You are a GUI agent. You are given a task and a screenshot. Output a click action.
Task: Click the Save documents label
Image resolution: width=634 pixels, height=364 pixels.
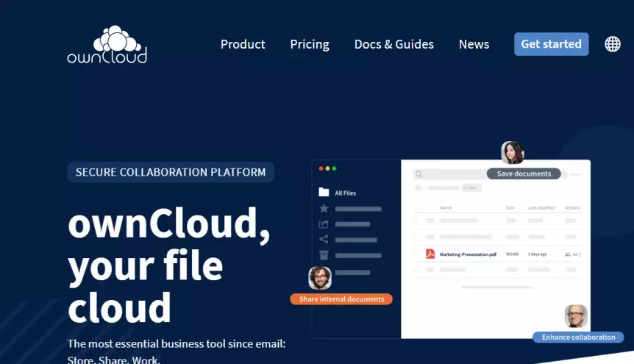[524, 174]
